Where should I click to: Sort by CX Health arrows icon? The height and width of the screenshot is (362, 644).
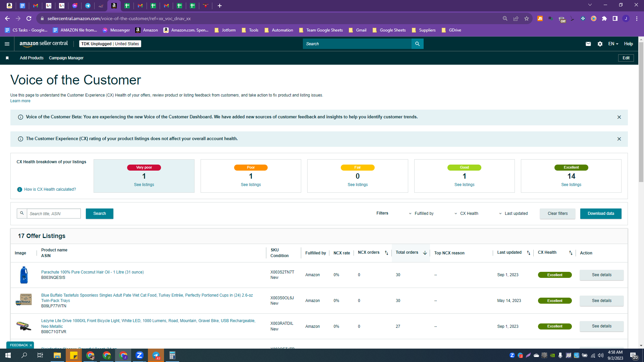[x=571, y=253]
